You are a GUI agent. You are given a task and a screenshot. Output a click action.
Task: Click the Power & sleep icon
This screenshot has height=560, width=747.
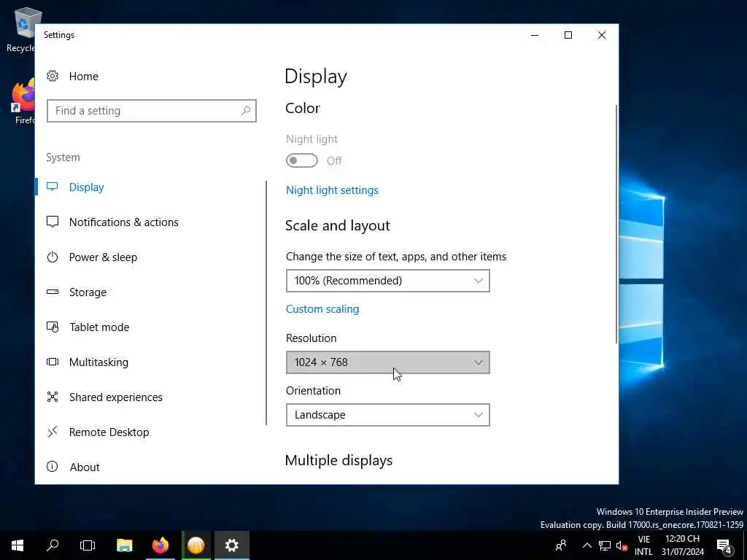coord(53,257)
